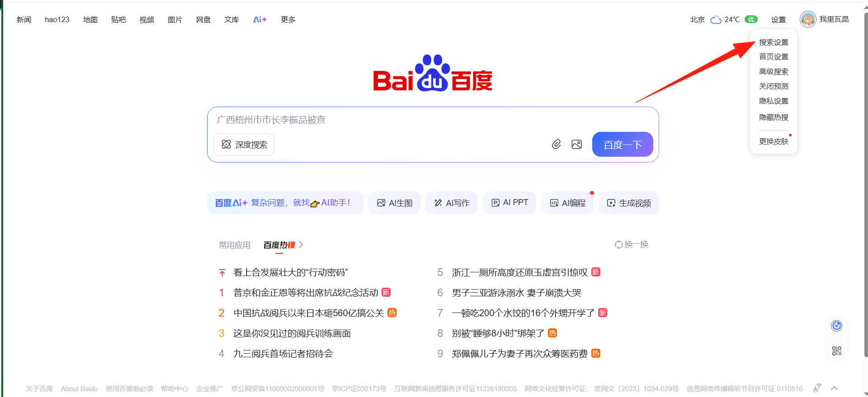Toggle the 深度搜索 deep search mode

(x=244, y=145)
